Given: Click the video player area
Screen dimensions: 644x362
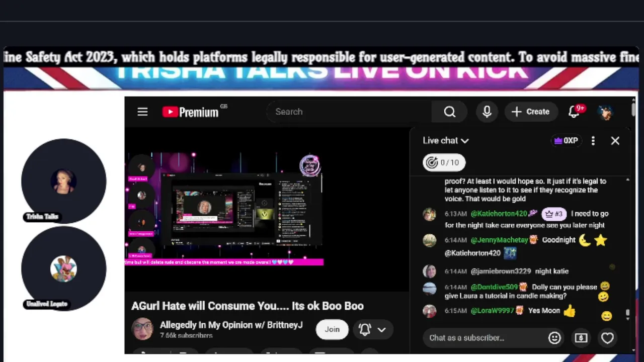Looking at the screenshot, I should (267, 209).
